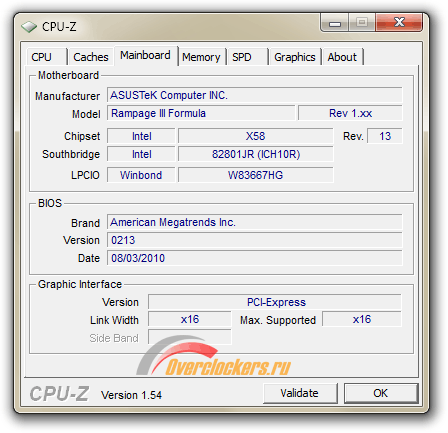Open the Caches tab

click(x=91, y=57)
